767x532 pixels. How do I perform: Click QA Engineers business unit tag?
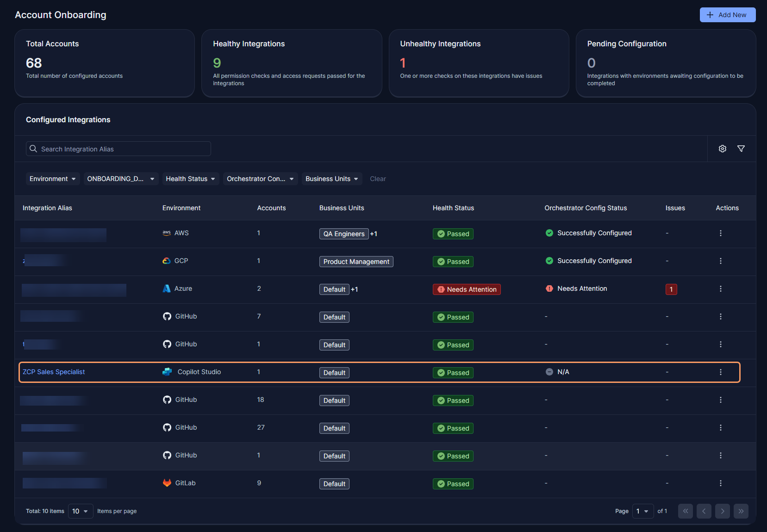[x=344, y=234]
